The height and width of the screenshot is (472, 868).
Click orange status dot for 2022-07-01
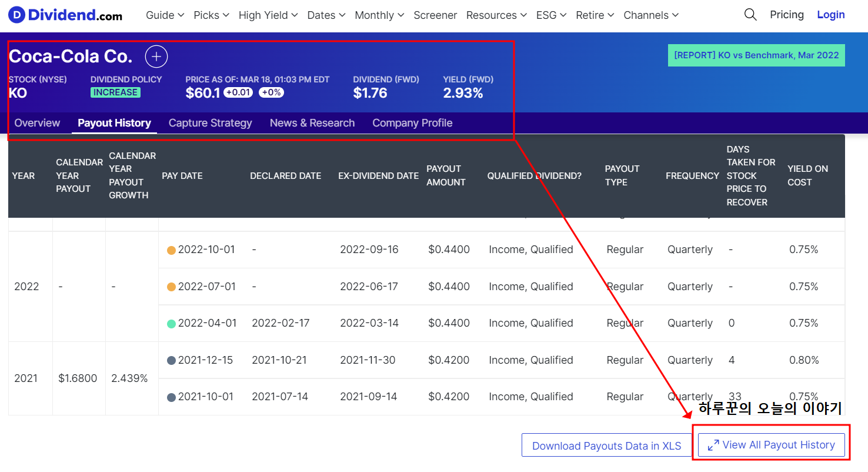point(172,287)
